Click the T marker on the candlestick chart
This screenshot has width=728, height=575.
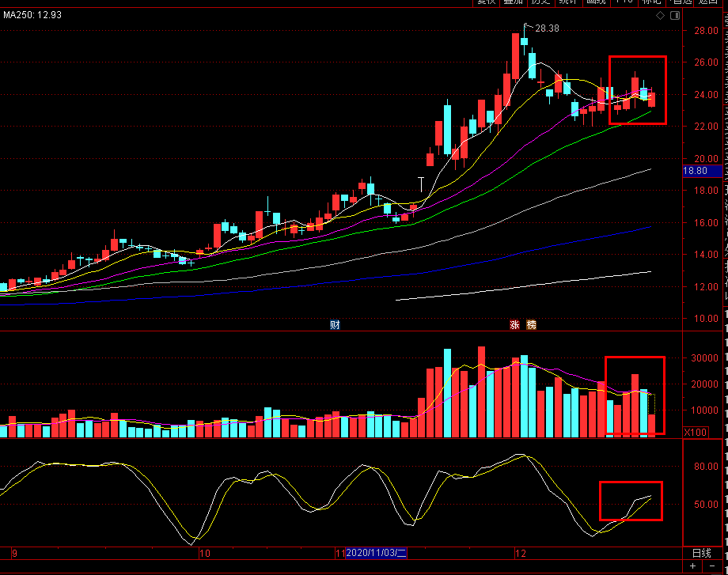coord(421,183)
